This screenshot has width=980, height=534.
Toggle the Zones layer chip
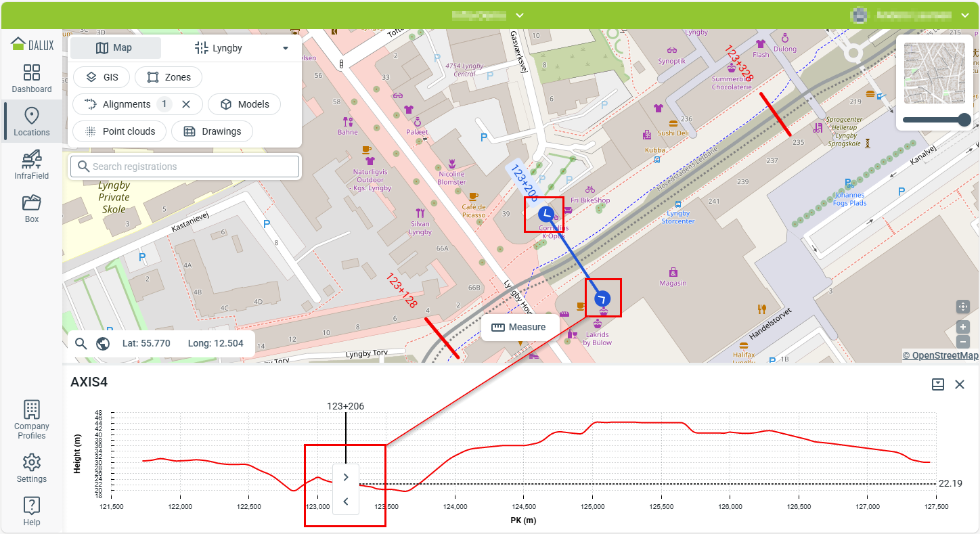[x=169, y=77]
